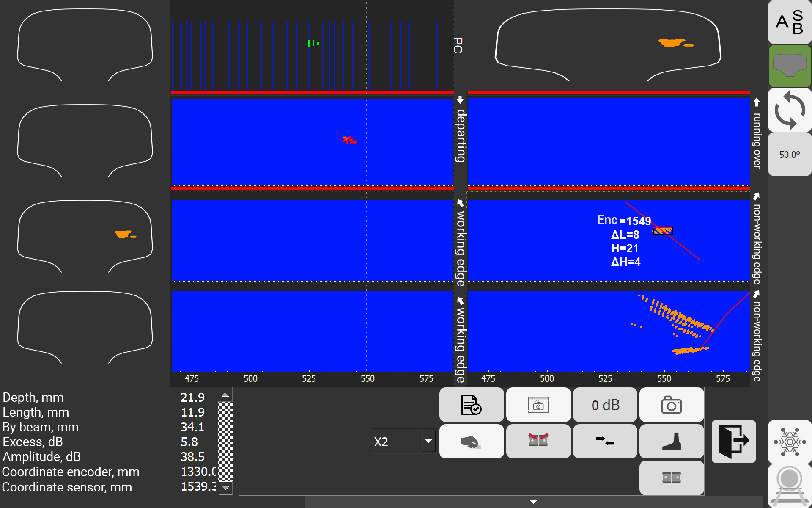Click the third rail profile thumbnail with defect
The width and height of the screenshot is (812, 508).
point(85,236)
